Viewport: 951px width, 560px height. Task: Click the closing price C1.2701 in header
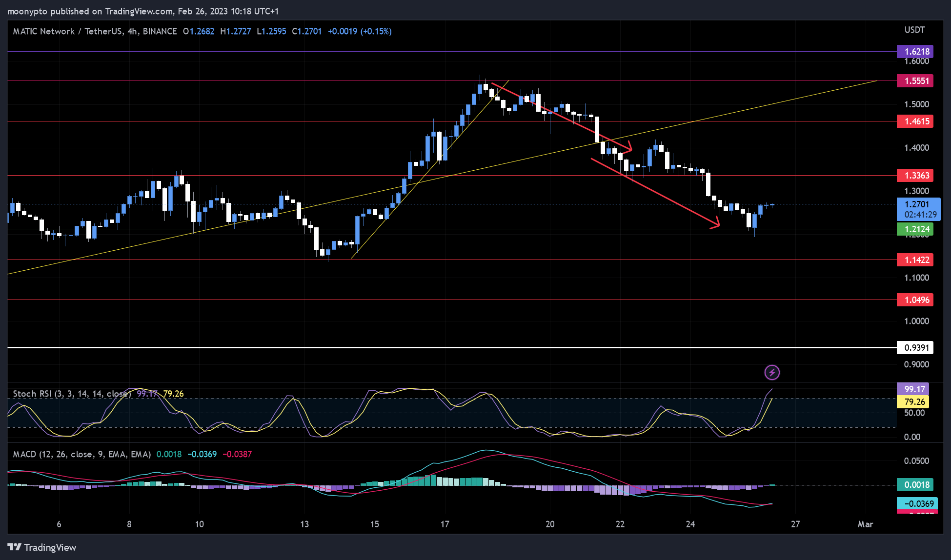point(307,31)
